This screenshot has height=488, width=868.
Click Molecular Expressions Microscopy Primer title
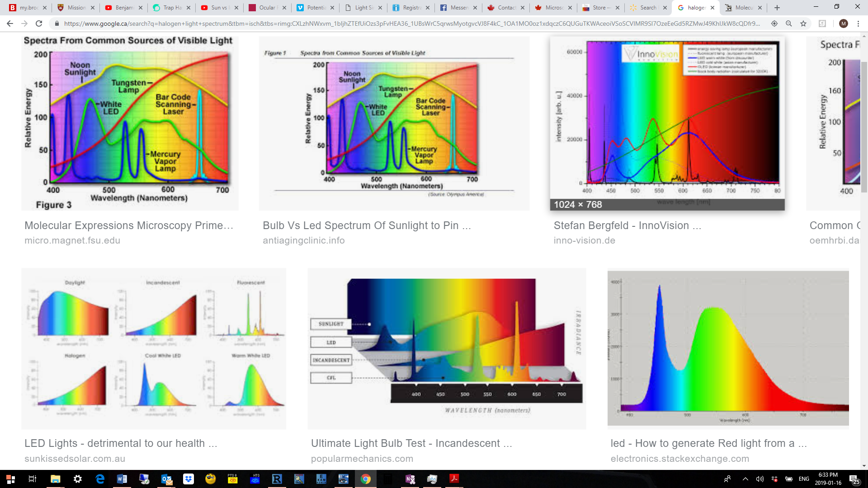[129, 225]
